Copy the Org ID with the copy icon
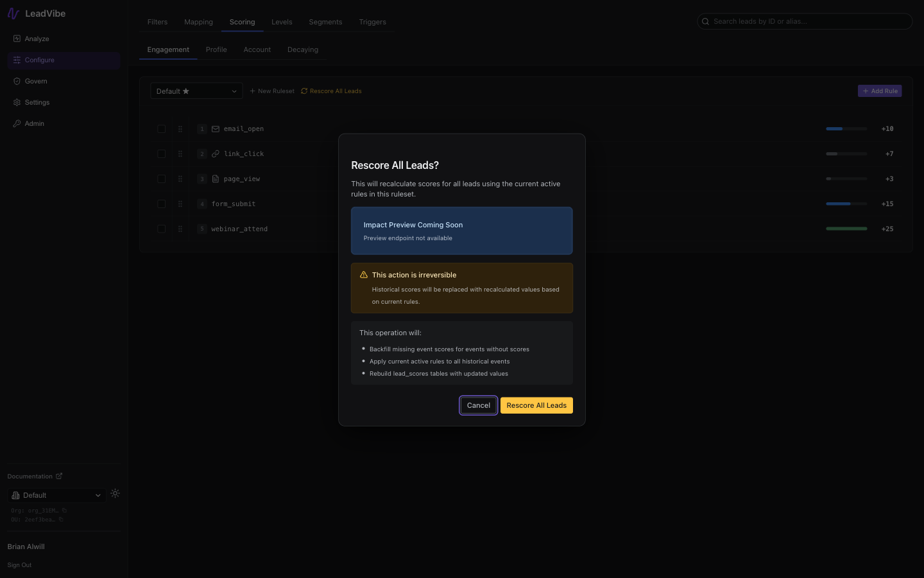924x578 pixels. 63,511
